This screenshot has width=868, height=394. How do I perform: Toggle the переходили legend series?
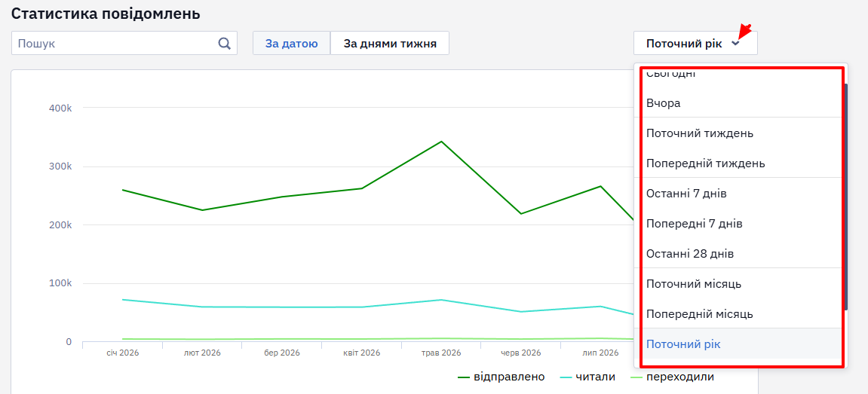click(x=673, y=377)
